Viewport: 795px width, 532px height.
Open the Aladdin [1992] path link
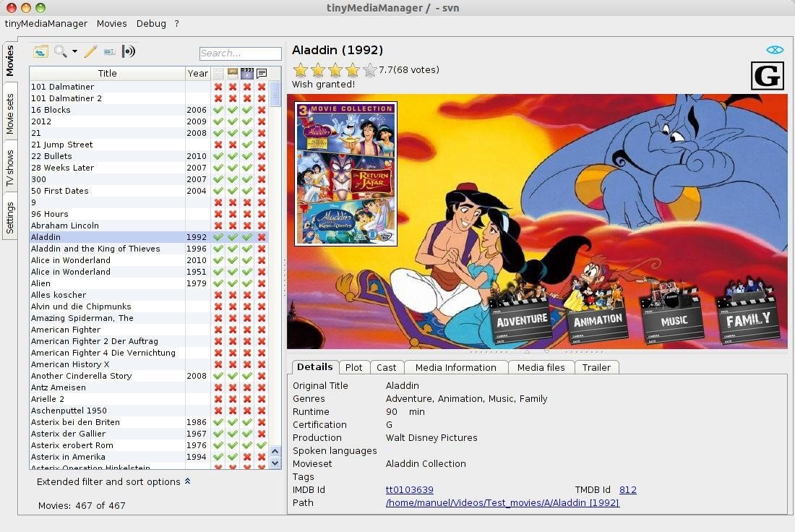502,503
